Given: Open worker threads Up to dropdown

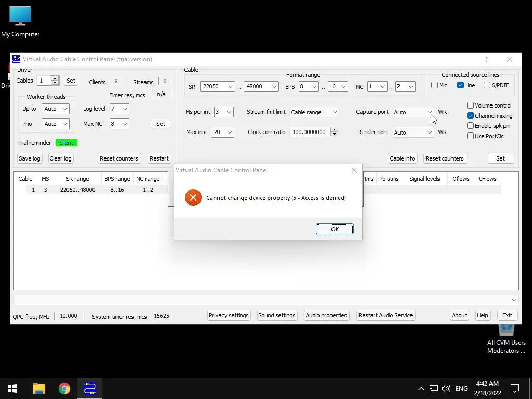Looking at the screenshot, I should [x=55, y=109].
